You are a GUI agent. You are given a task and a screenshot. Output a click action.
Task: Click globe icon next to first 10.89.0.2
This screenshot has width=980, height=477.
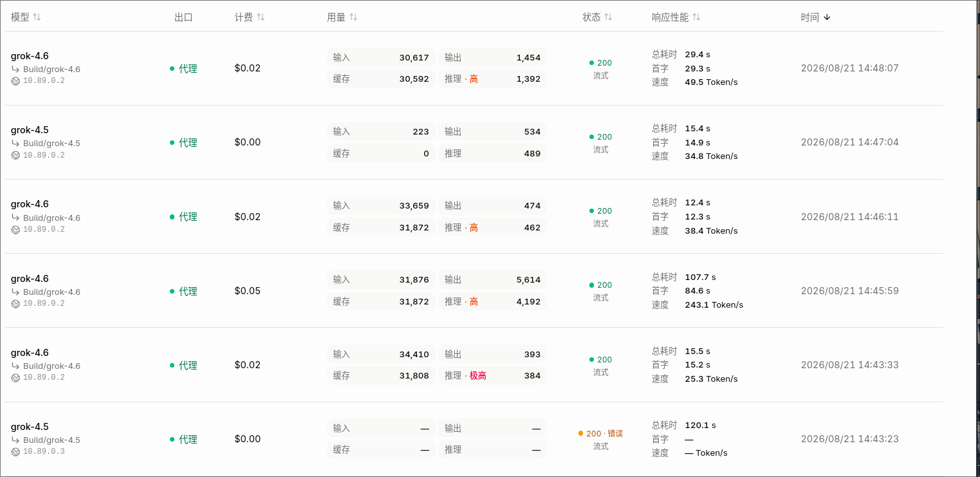[x=15, y=81]
